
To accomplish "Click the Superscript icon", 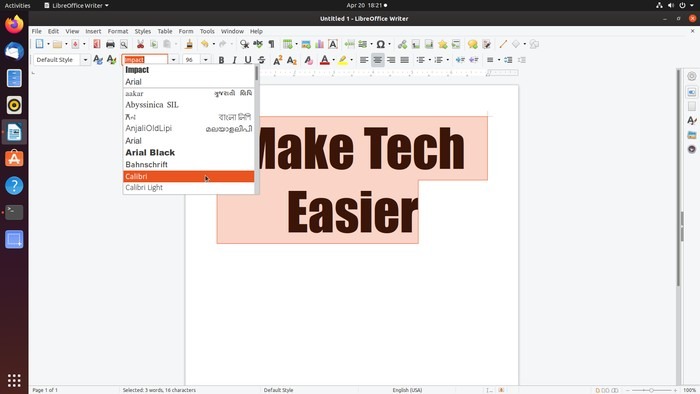I will click(x=278, y=60).
